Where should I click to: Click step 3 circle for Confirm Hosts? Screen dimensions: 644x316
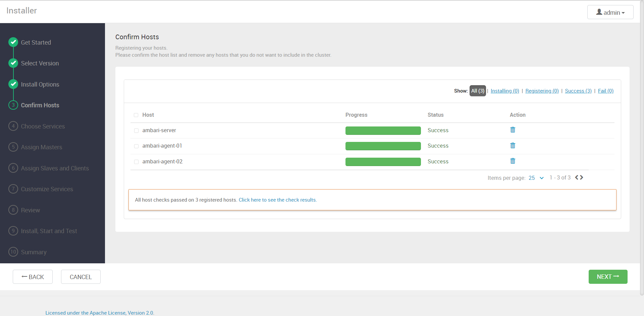pyautogui.click(x=13, y=105)
